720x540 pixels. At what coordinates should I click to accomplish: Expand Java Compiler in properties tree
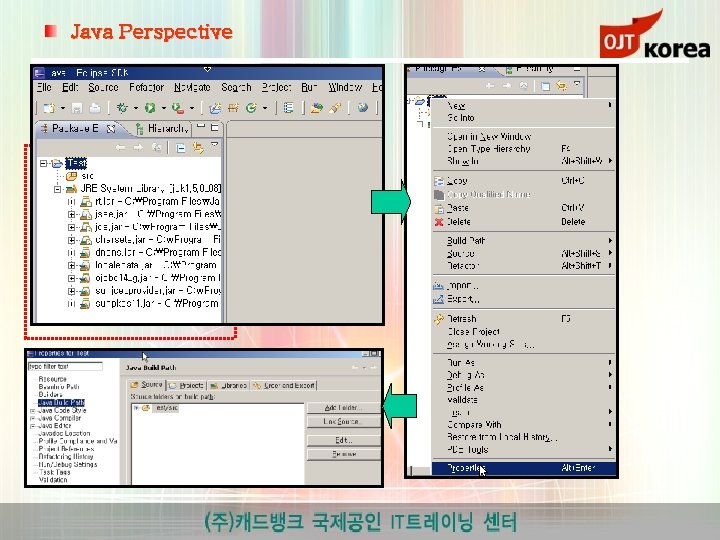tap(33, 419)
